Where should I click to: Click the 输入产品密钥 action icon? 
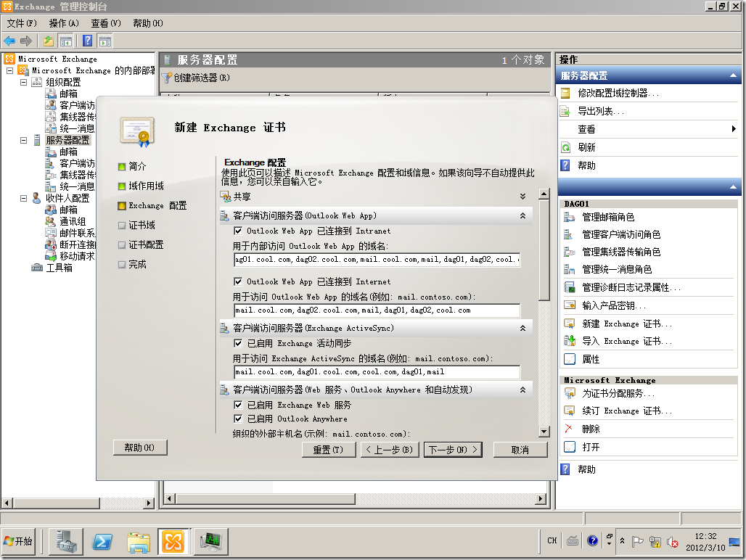click(570, 305)
